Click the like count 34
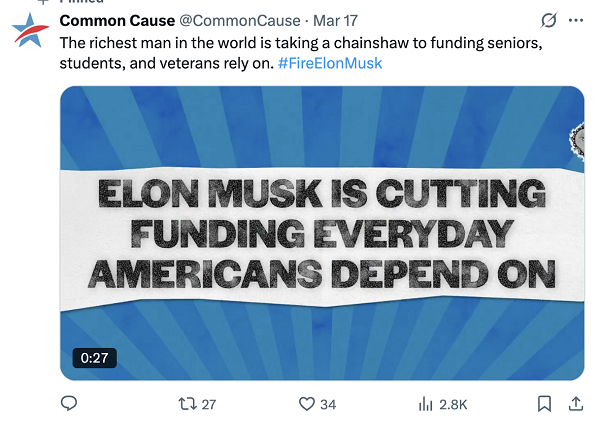Image resolution: width=600 pixels, height=425 pixels. point(328,404)
